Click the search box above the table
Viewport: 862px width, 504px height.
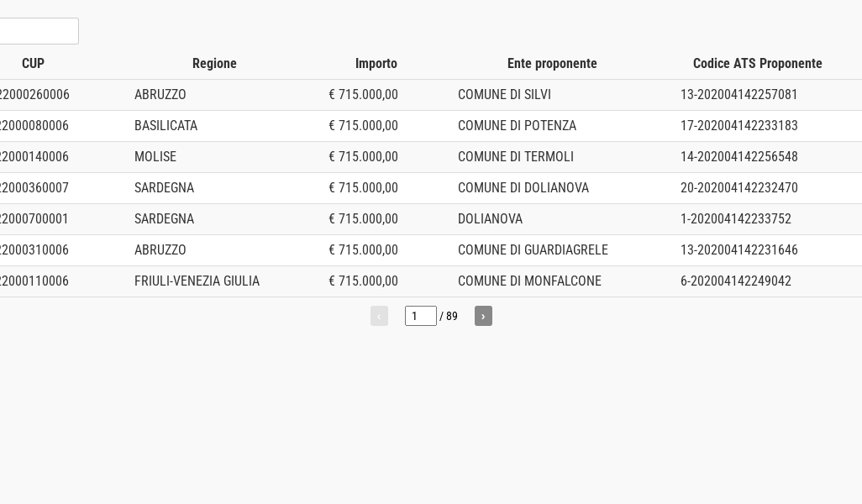(38, 31)
